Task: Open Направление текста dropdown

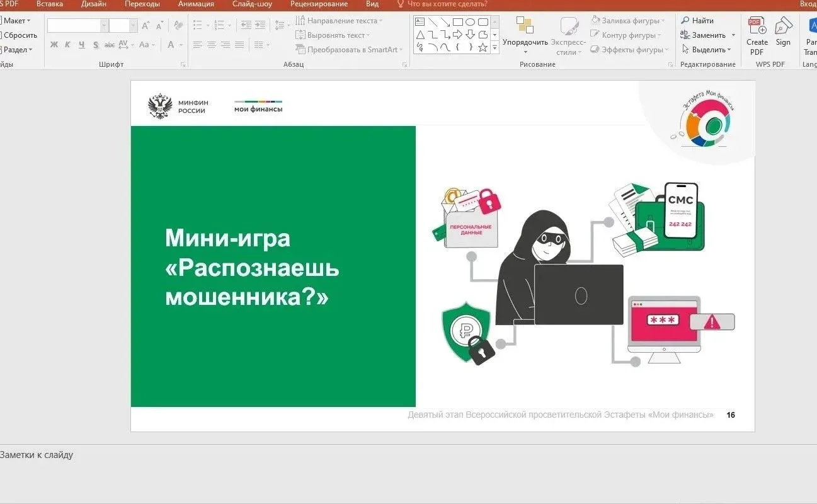Action: (339, 21)
